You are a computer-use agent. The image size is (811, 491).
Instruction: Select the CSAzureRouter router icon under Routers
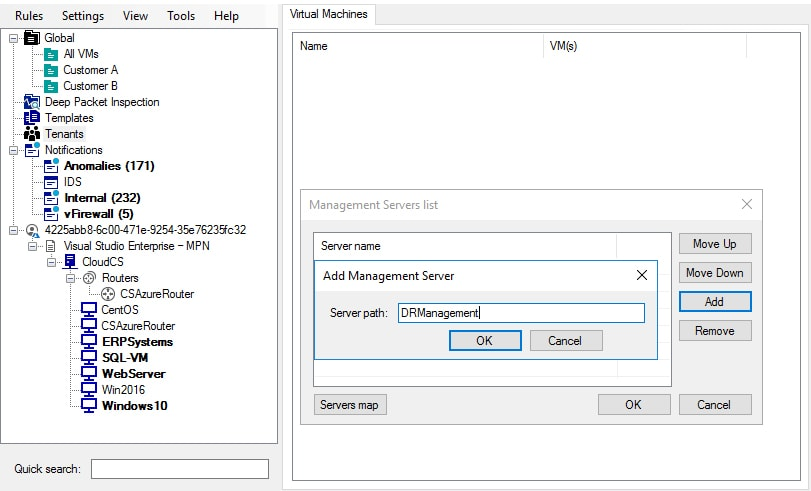point(108,294)
